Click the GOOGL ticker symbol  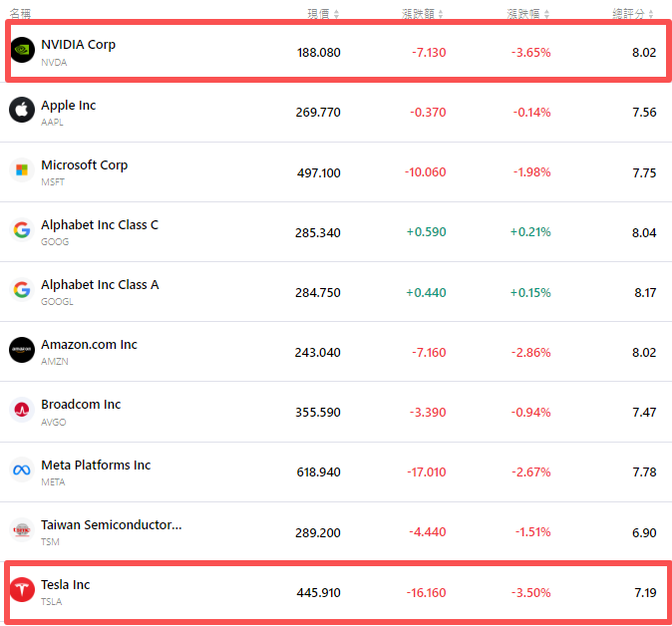(56, 301)
